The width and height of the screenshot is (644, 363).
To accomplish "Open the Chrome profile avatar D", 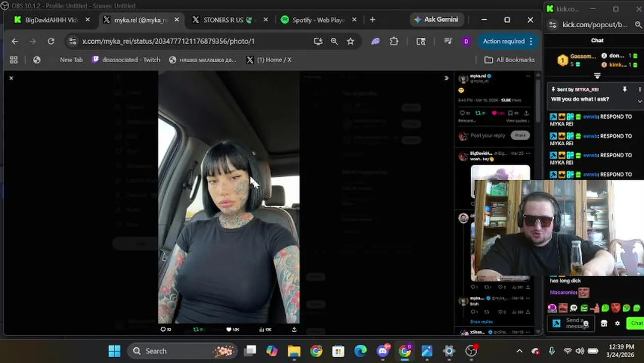I will pyautogui.click(x=466, y=41).
